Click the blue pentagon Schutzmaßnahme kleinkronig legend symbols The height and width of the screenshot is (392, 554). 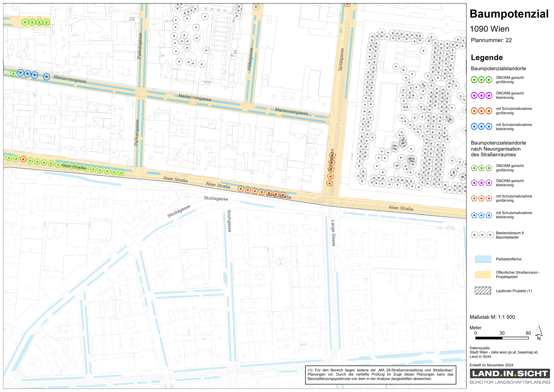pos(481,215)
